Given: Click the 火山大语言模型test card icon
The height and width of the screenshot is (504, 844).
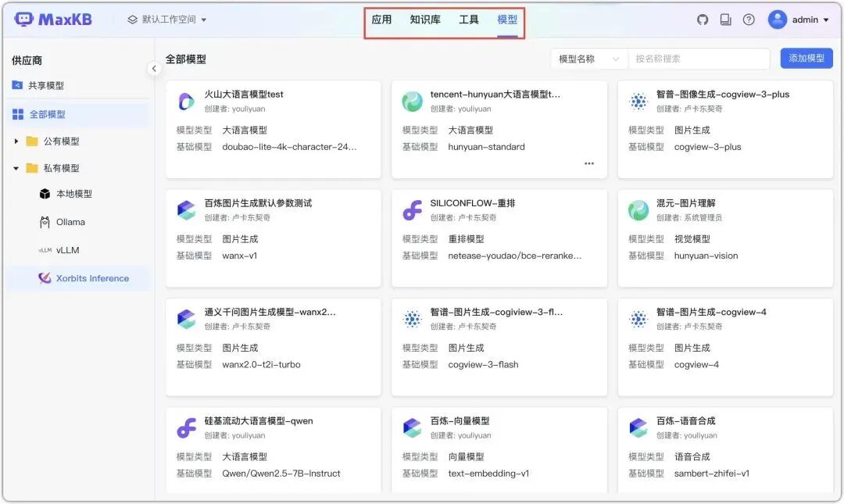Looking at the screenshot, I should (186, 101).
